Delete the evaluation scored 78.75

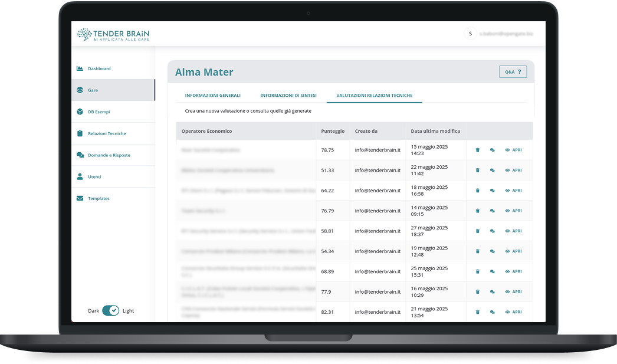click(478, 150)
